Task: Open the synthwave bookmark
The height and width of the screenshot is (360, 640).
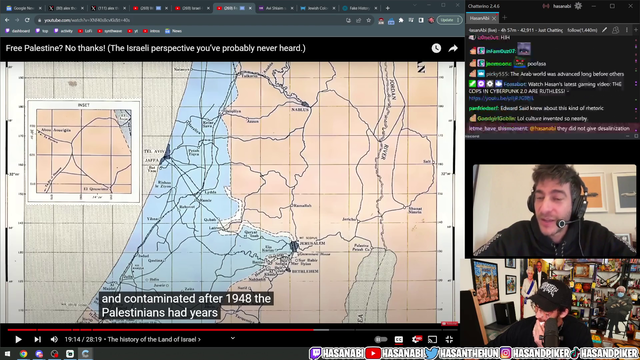Action: (110, 31)
